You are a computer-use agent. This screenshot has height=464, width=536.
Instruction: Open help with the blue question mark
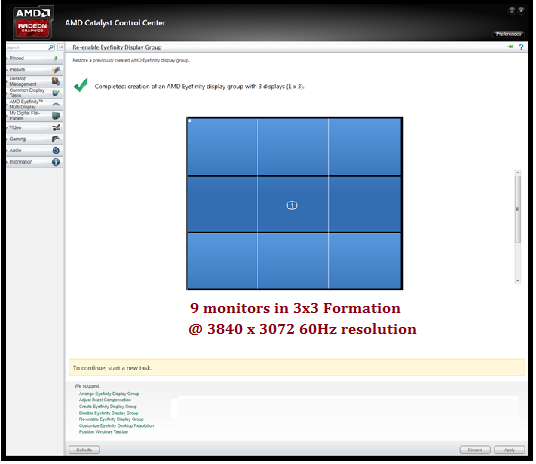pos(521,47)
